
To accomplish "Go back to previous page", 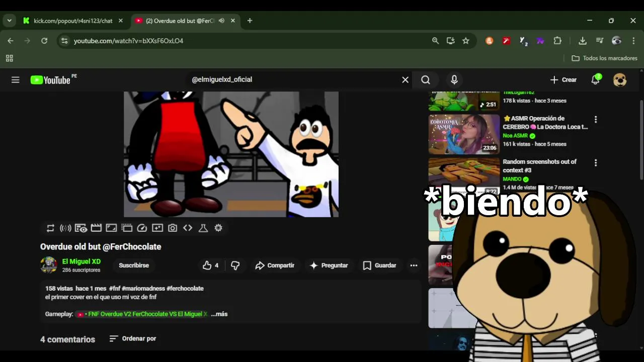I will [11, 41].
